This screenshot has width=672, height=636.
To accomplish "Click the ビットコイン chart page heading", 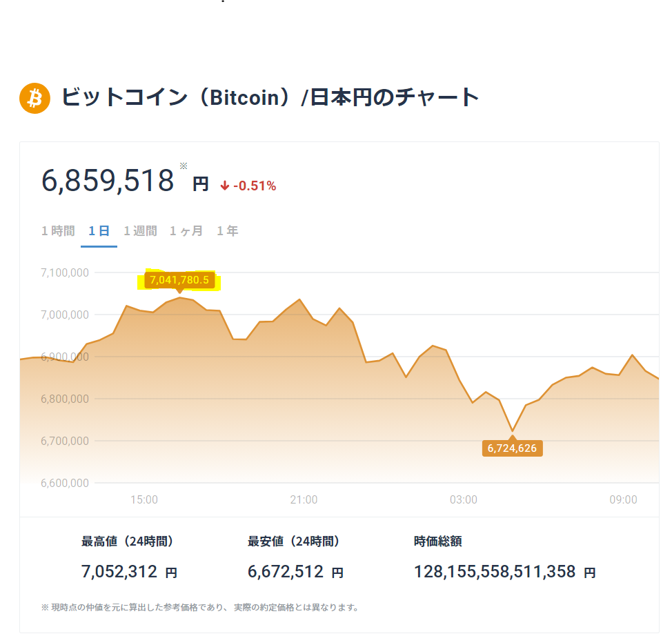I will coord(270,97).
